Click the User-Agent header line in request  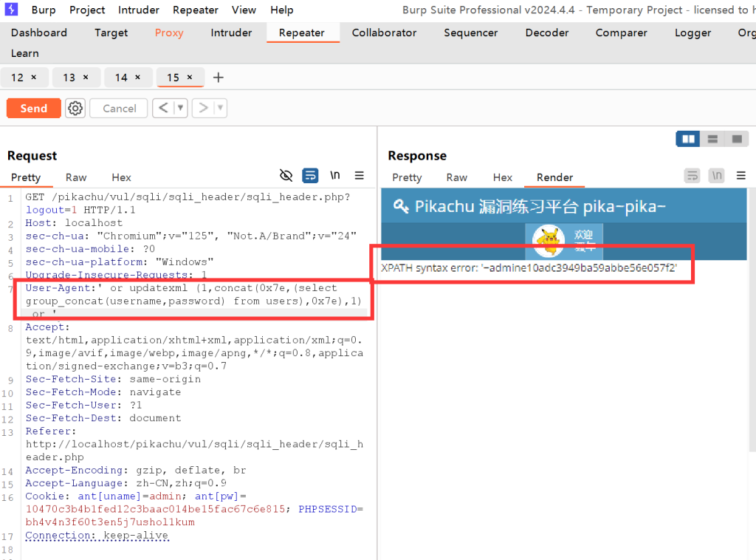(x=194, y=301)
